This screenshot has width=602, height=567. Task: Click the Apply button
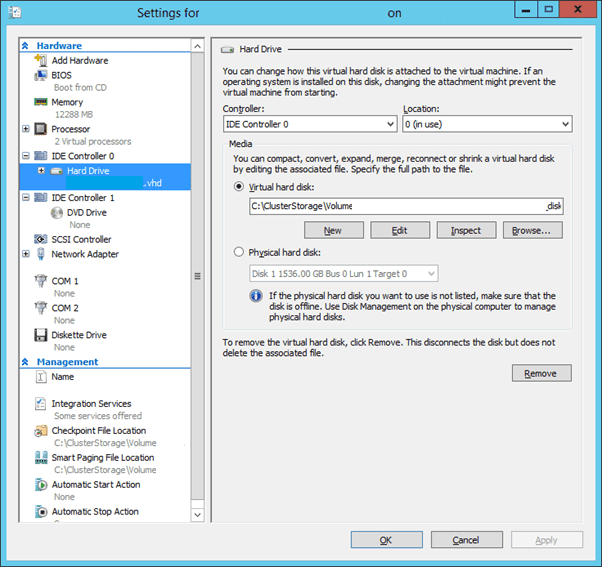pyautogui.click(x=547, y=540)
